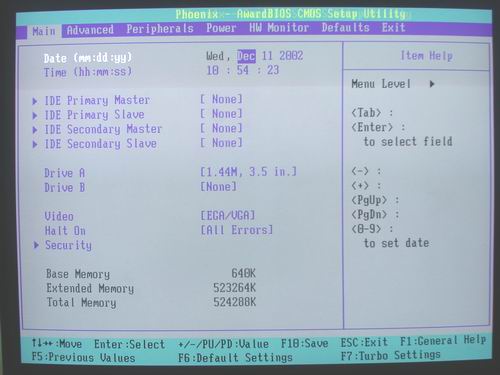Screen dimensions: 500x375
Task: Click the 'to set date' help text
Action: [x=396, y=243]
